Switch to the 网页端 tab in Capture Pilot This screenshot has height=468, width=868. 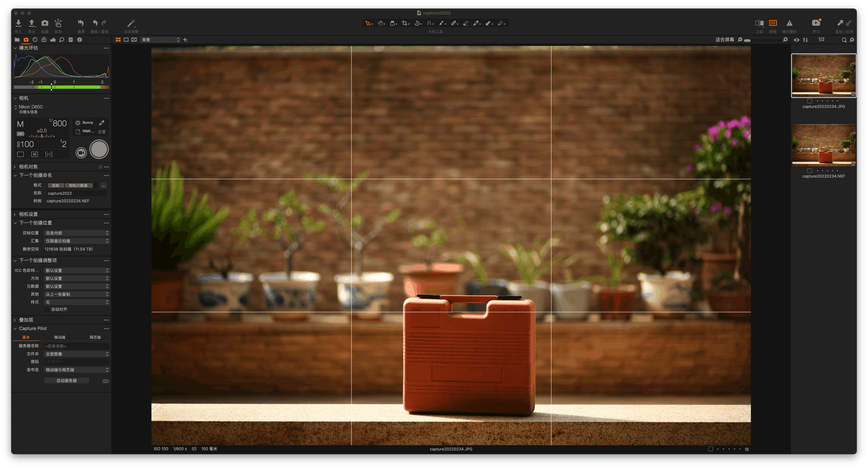tap(95, 337)
